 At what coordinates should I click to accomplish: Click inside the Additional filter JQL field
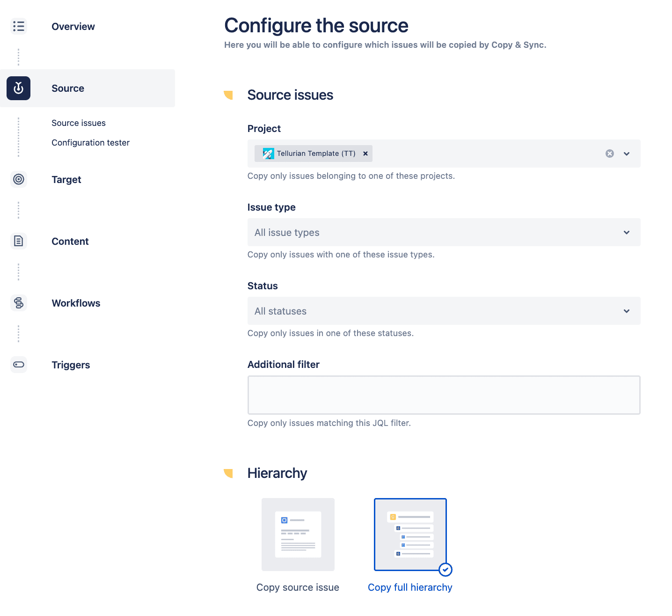tap(444, 395)
